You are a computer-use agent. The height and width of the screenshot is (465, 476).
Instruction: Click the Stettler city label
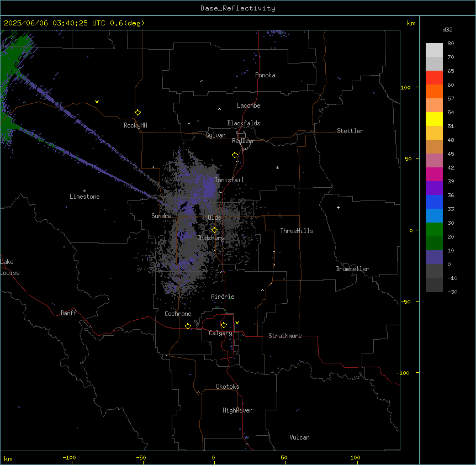pyautogui.click(x=350, y=131)
